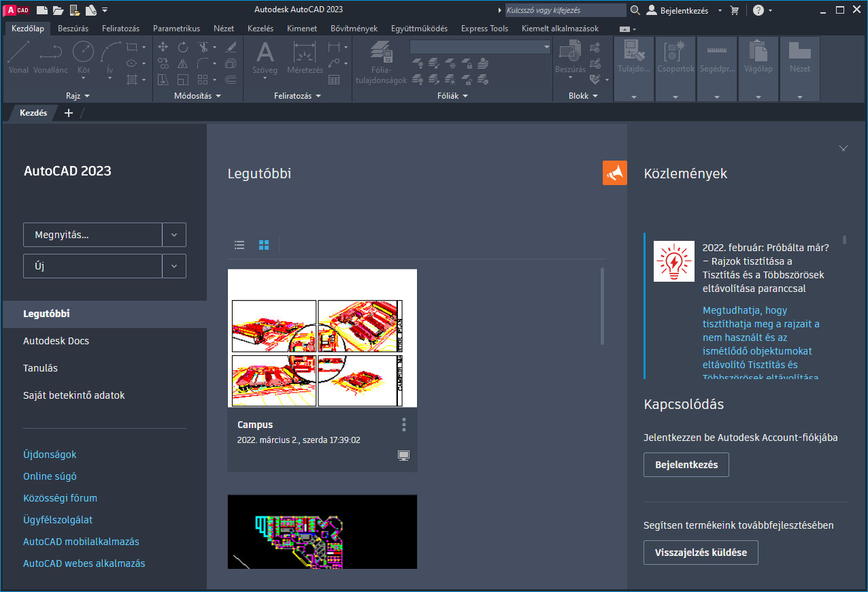Switch to the Nézet ribbon tab

224,29
